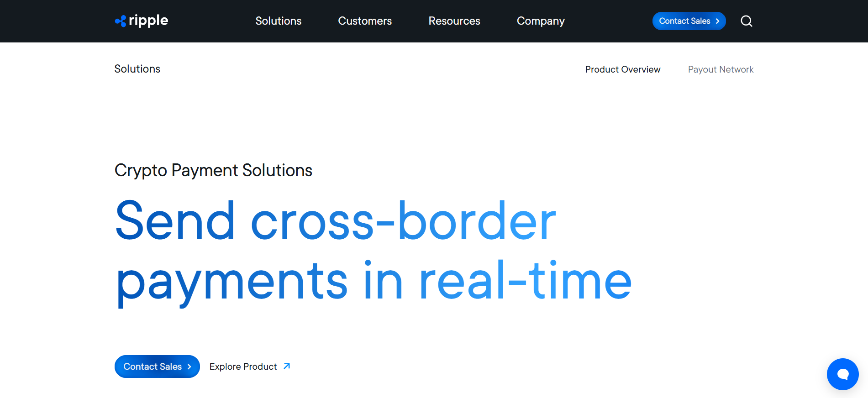Follow the Explore Product link
This screenshot has width=868, height=398.
(250, 367)
